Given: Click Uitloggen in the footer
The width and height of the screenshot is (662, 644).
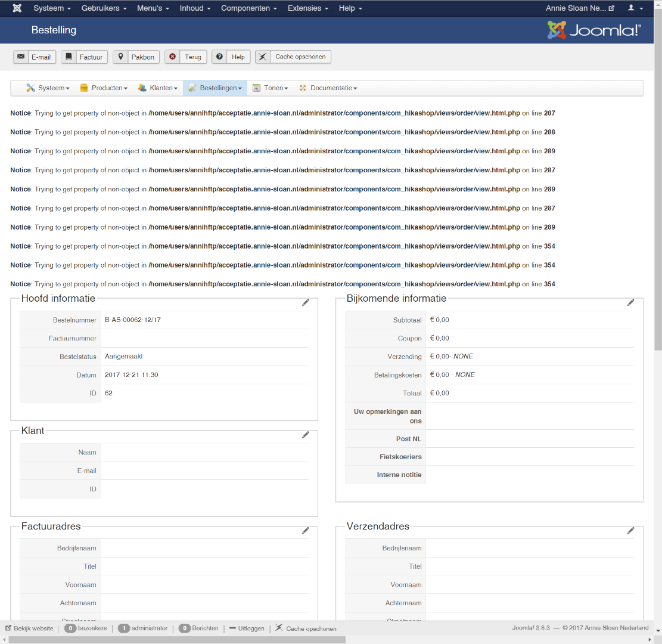Looking at the screenshot, I should [x=247, y=628].
